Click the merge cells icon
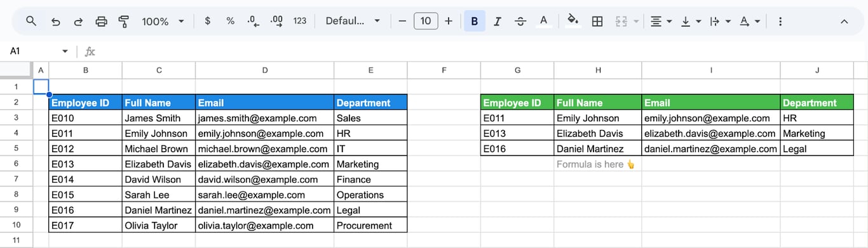The width and height of the screenshot is (868, 248). point(621,21)
